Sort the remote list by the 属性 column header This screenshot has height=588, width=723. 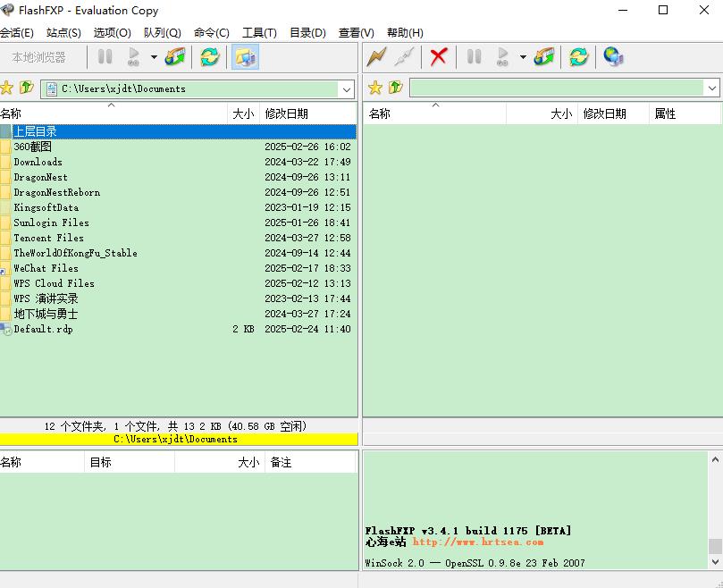click(x=685, y=113)
